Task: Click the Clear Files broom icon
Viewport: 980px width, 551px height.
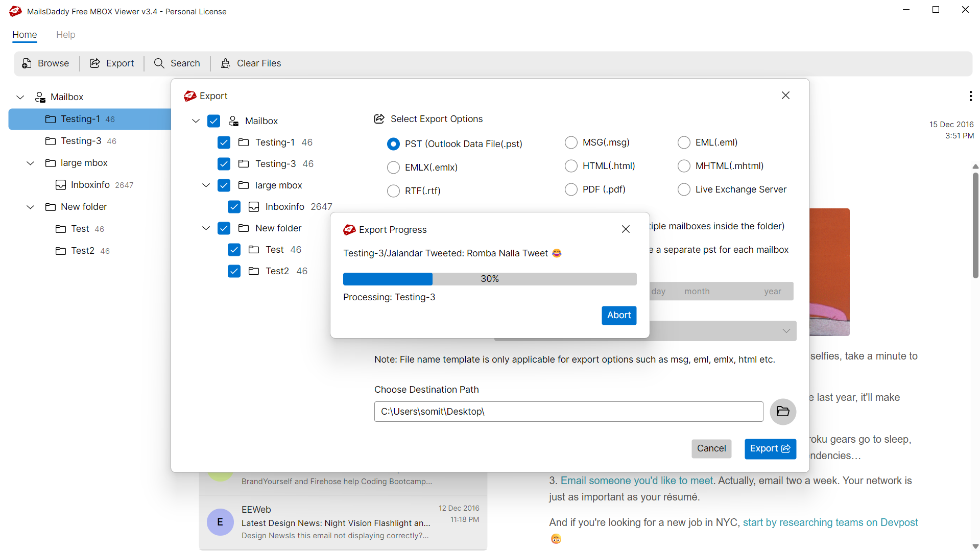Action: (225, 63)
